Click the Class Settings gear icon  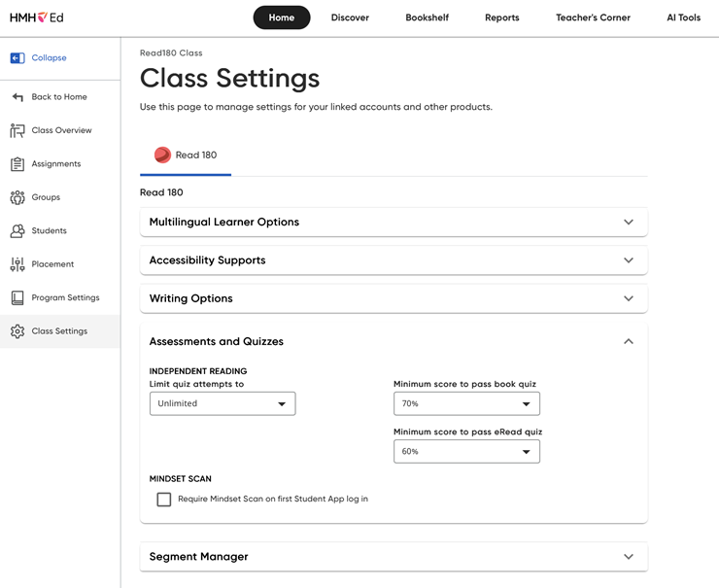pyautogui.click(x=17, y=331)
